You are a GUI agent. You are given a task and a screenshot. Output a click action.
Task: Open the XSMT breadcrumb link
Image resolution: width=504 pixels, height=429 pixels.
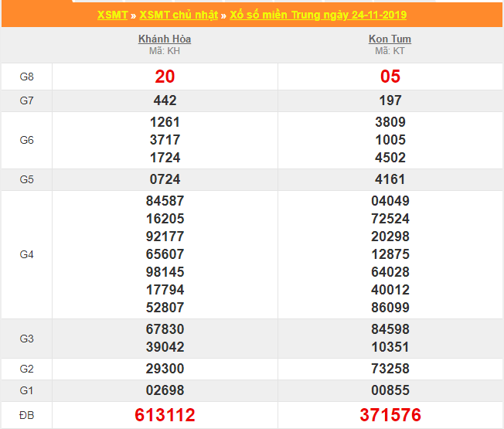pyautogui.click(x=113, y=15)
